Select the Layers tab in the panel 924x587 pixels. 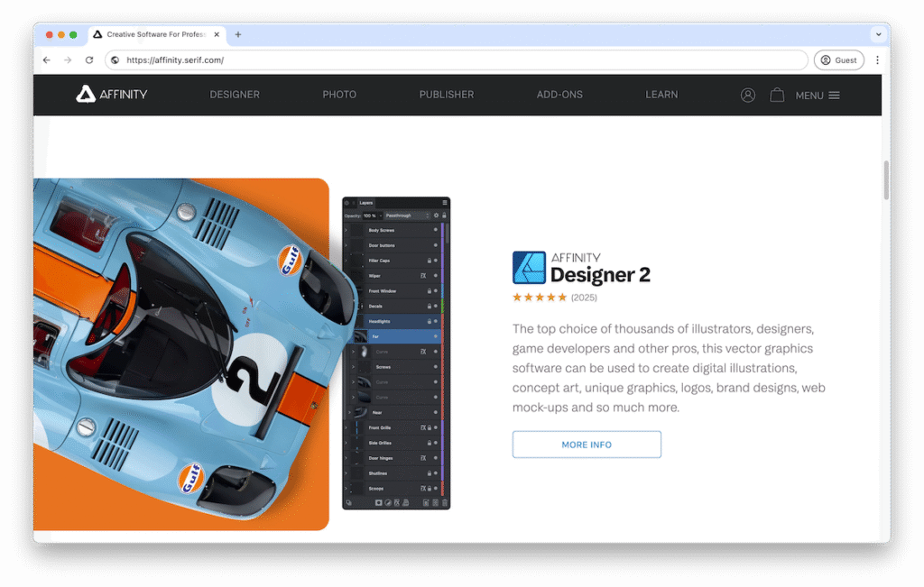coord(366,203)
